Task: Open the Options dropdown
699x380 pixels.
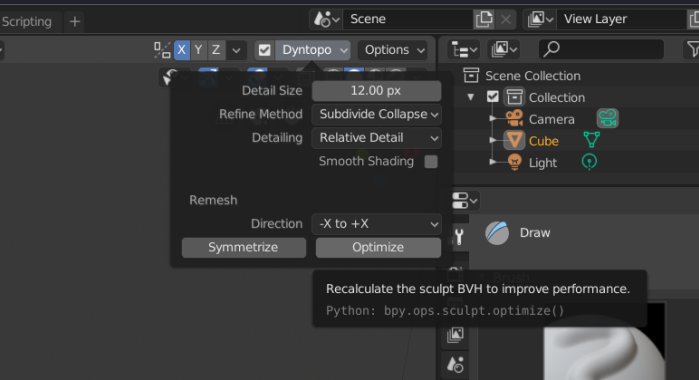Action: 393,50
